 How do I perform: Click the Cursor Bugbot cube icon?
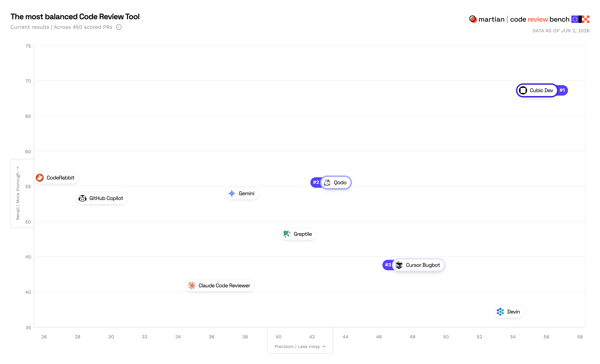click(x=399, y=265)
